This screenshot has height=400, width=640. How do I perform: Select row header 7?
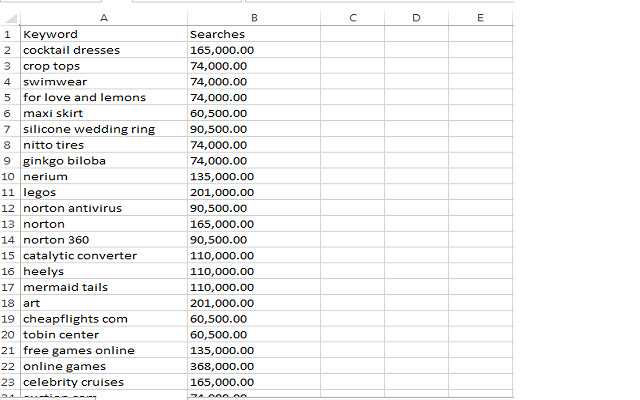coord(8,129)
